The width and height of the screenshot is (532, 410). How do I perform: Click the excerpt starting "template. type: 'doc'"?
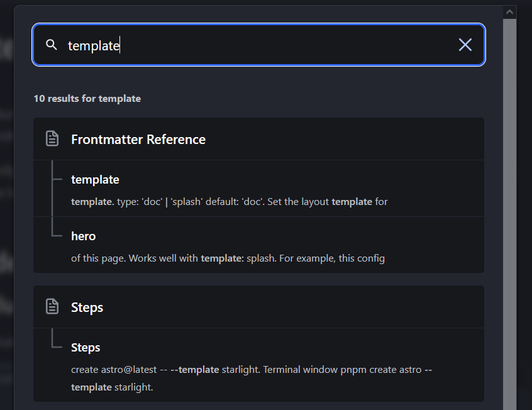[x=229, y=202]
